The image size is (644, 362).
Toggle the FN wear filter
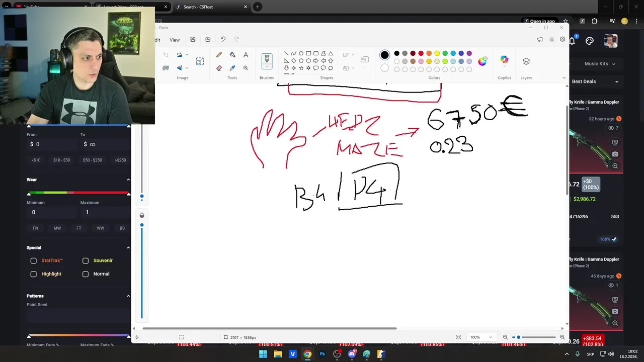click(36, 228)
